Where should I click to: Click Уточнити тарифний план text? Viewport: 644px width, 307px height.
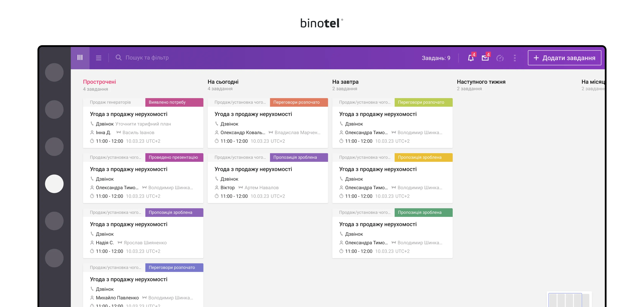coord(143,124)
